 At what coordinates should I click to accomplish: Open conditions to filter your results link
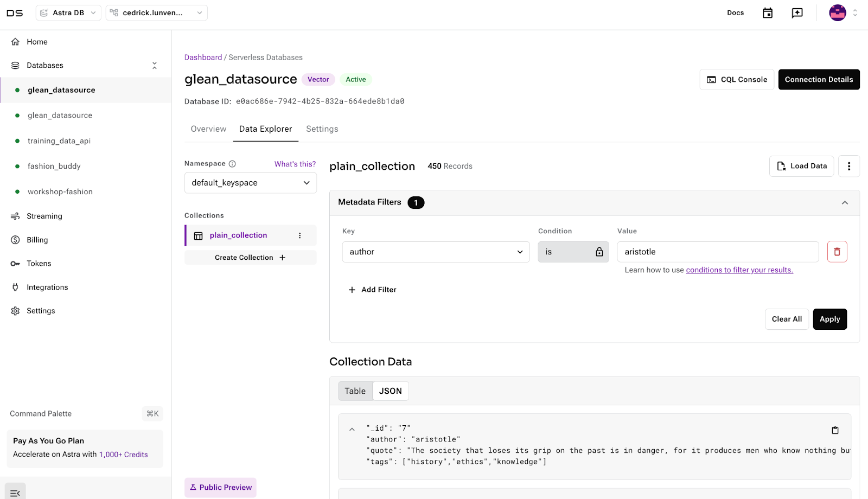click(739, 270)
